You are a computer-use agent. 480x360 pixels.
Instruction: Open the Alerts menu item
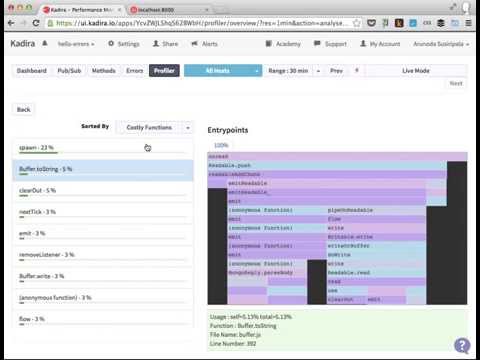204,44
